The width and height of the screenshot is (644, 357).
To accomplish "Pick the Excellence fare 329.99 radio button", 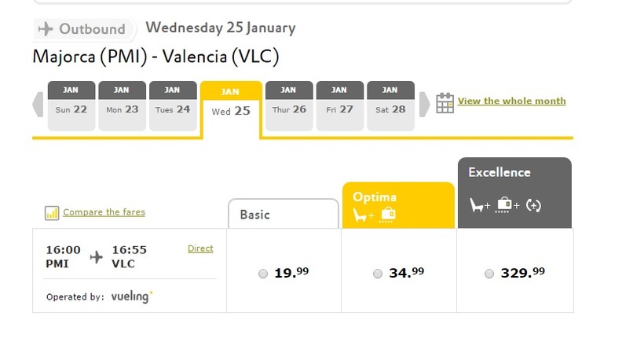I will pyautogui.click(x=489, y=274).
